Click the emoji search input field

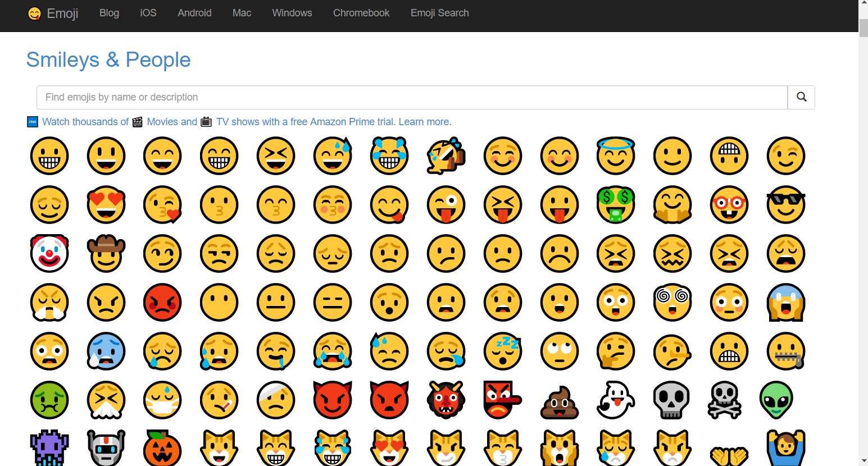[x=412, y=98]
